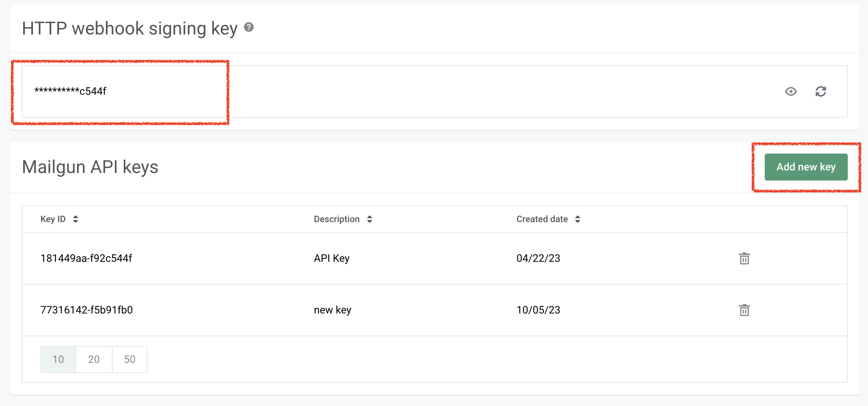Regenerate the webhook signing key with the refresh icon
This screenshot has width=868, height=406.
click(820, 91)
